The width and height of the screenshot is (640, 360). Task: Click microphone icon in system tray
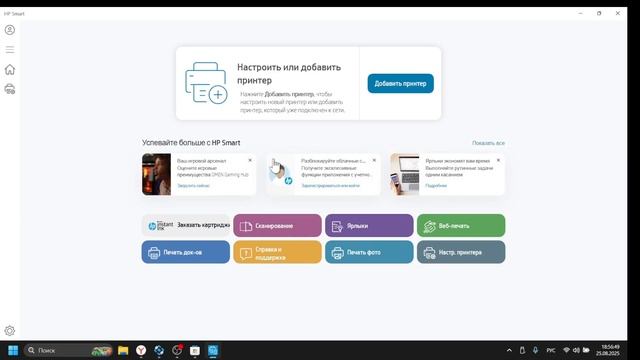[535, 350]
